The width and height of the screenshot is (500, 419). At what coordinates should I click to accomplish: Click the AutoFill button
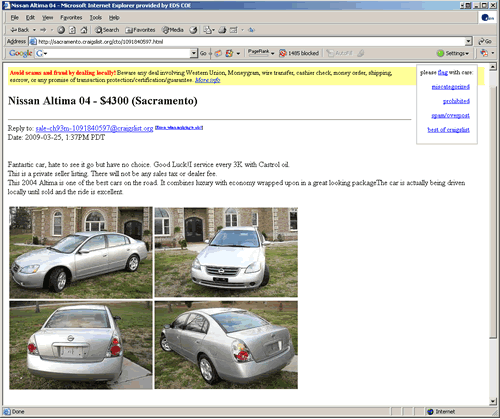click(x=340, y=53)
